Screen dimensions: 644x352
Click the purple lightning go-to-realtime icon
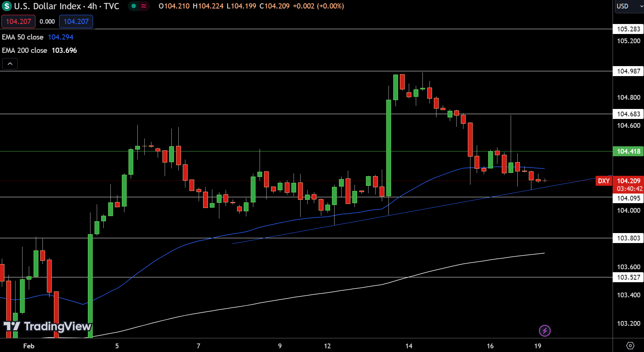(545, 331)
